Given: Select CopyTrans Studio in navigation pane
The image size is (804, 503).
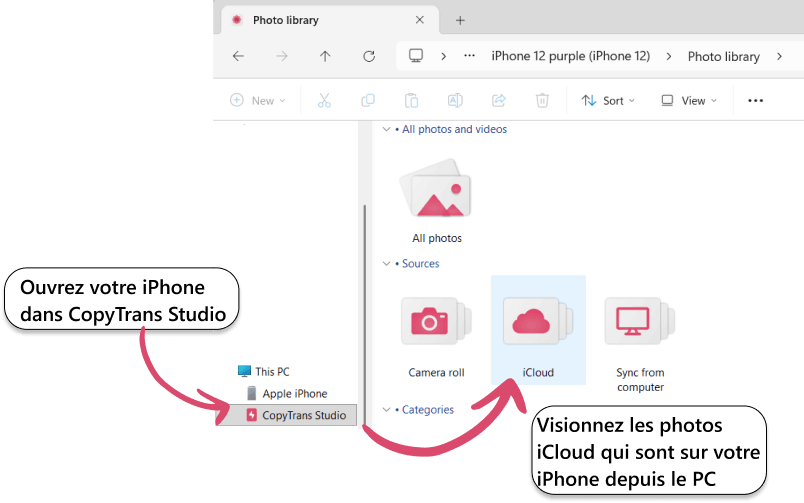Looking at the screenshot, I should pyautogui.click(x=286, y=415).
